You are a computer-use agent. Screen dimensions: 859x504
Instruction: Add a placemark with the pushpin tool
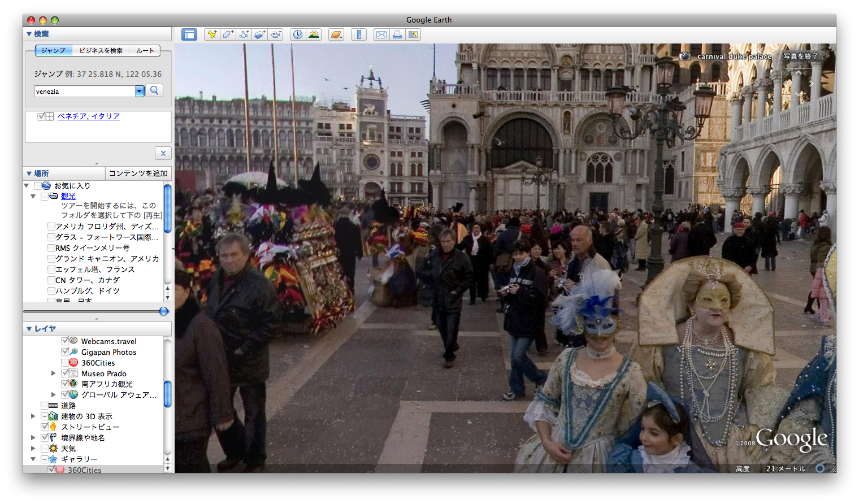(x=212, y=34)
